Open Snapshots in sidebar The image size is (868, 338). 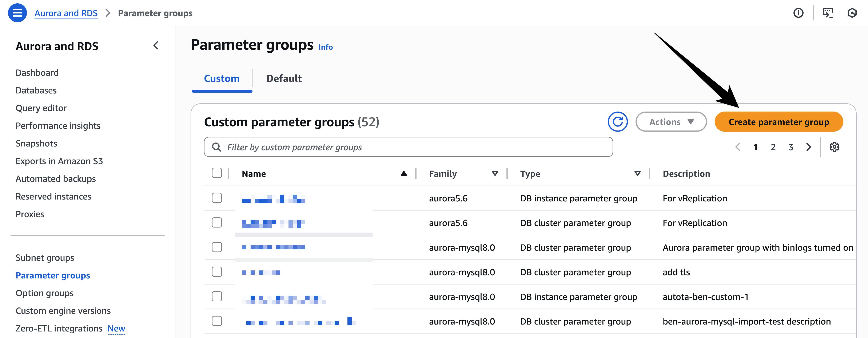tap(36, 143)
